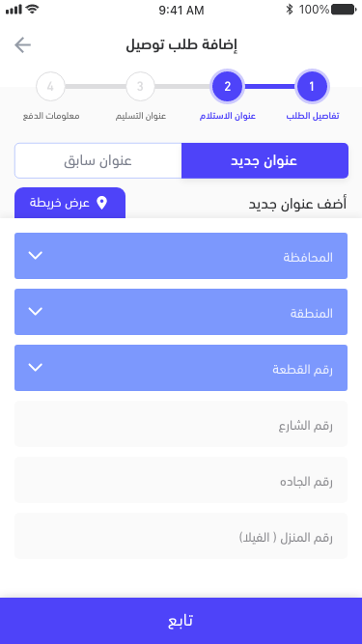Focus the رقم الشارع input field
The image size is (362, 644).
[181, 424]
